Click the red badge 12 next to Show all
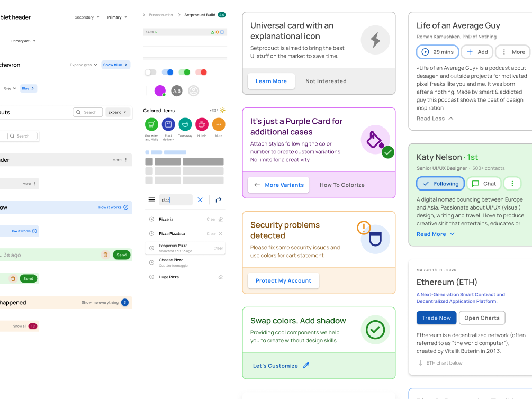This screenshot has width=532, height=399. pos(33,326)
